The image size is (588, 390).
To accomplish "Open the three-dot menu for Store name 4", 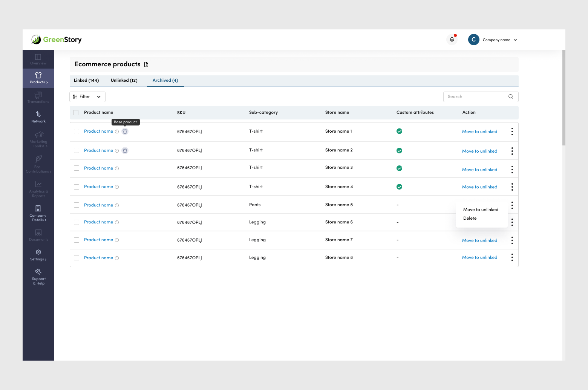I will [512, 187].
